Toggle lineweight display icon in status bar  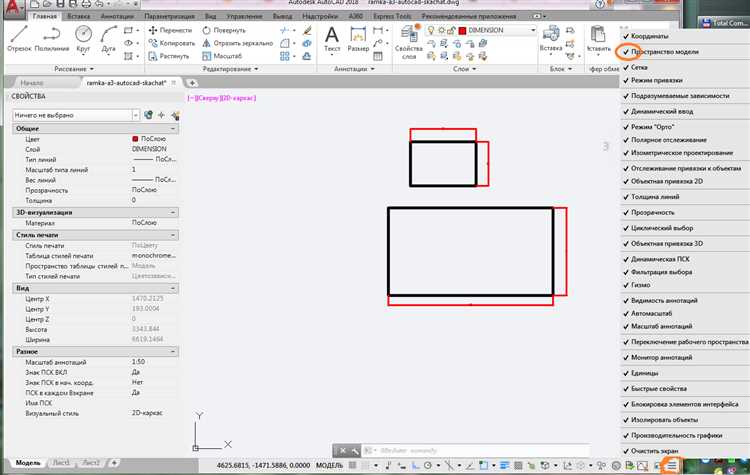(505, 465)
